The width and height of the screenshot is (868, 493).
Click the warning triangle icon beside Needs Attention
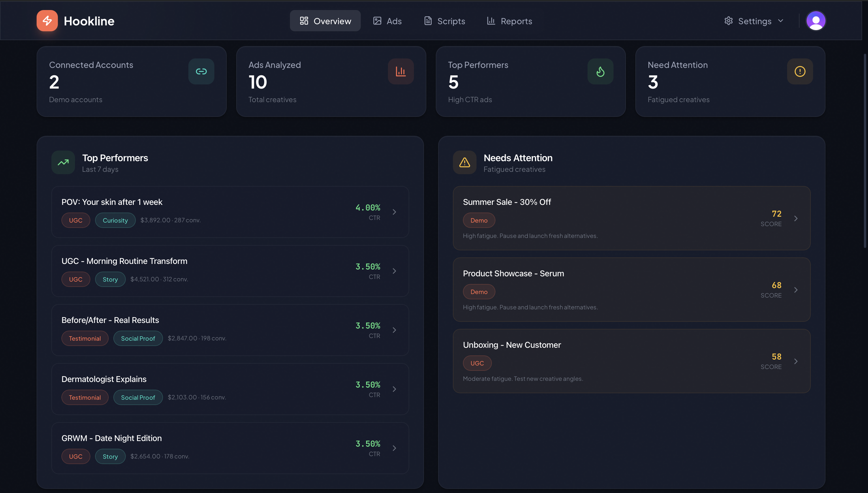point(464,163)
